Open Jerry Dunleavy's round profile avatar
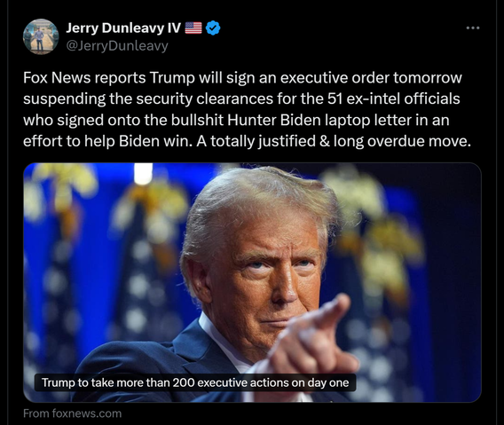The image size is (504, 425). [41, 36]
